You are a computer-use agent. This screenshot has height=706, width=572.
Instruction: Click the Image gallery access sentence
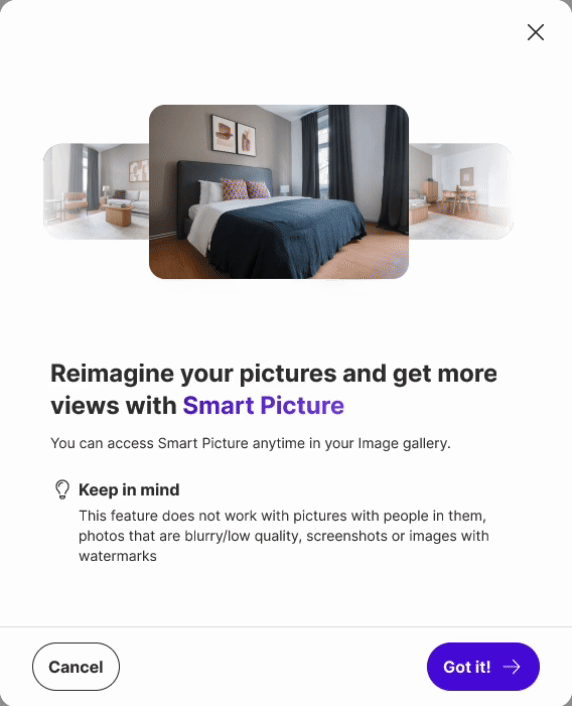click(x=250, y=443)
